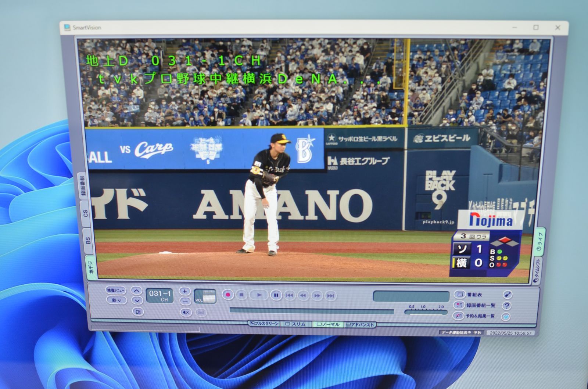Switch to スリム view mode

[x=296, y=324]
